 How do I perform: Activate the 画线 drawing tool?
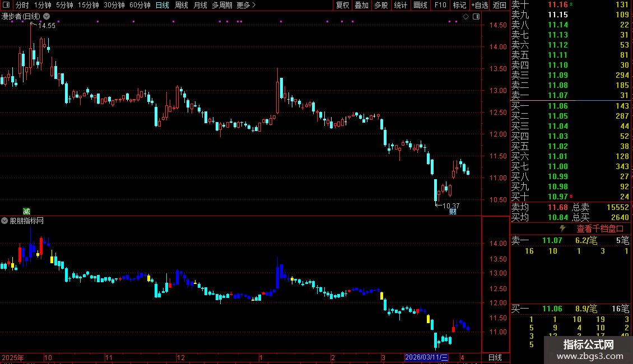(x=420, y=5)
